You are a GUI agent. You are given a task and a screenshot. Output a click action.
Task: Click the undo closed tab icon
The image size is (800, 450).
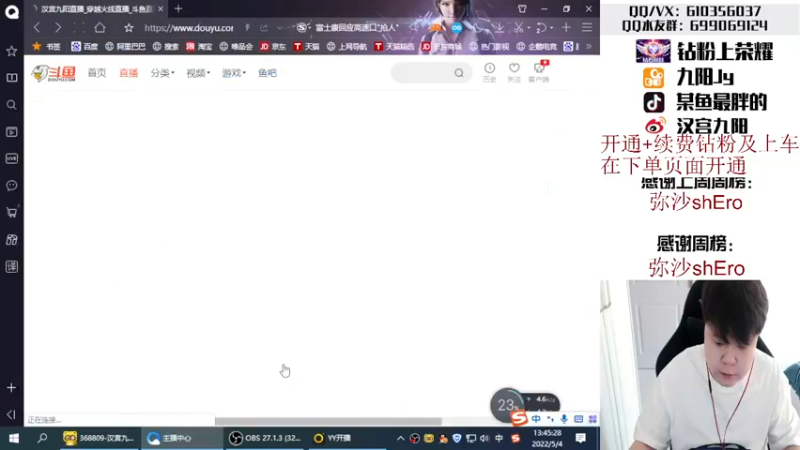(x=541, y=28)
